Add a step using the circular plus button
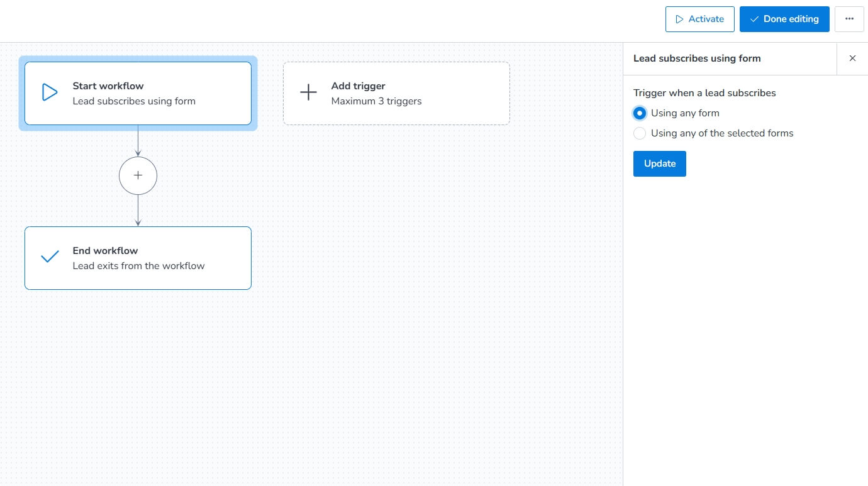This screenshot has height=486, width=868. pyautogui.click(x=138, y=176)
